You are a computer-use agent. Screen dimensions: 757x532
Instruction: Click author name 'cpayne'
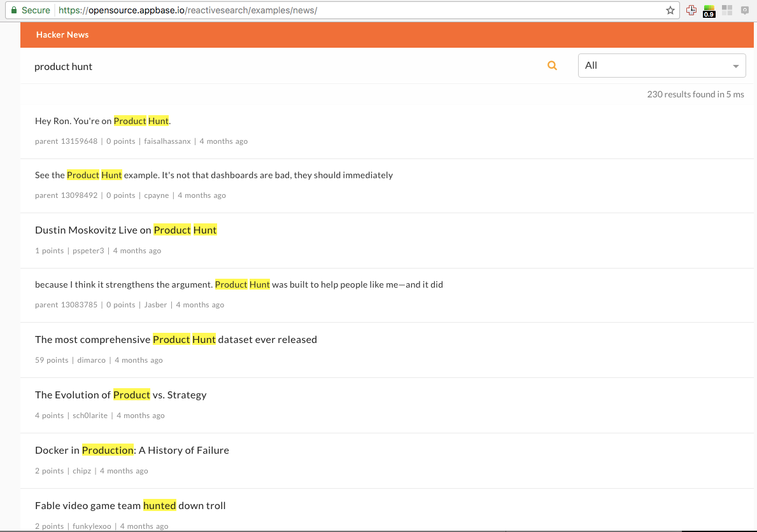point(157,195)
